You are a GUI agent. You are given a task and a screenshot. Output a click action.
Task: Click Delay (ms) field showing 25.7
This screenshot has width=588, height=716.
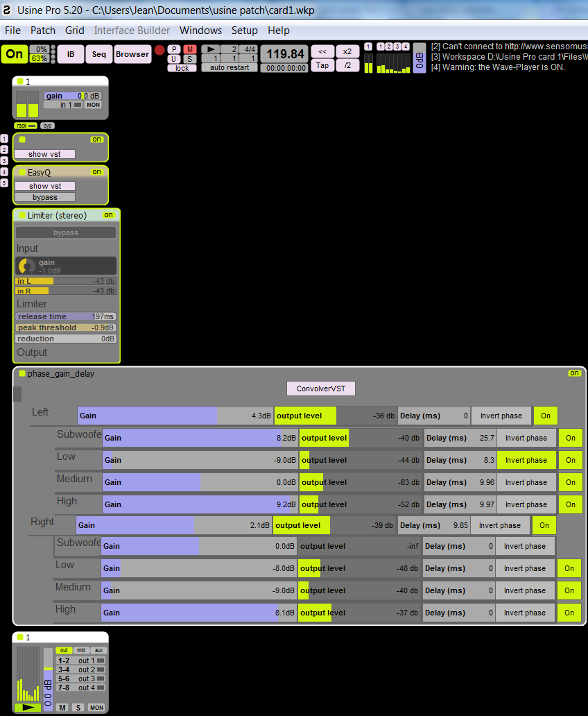coord(460,438)
